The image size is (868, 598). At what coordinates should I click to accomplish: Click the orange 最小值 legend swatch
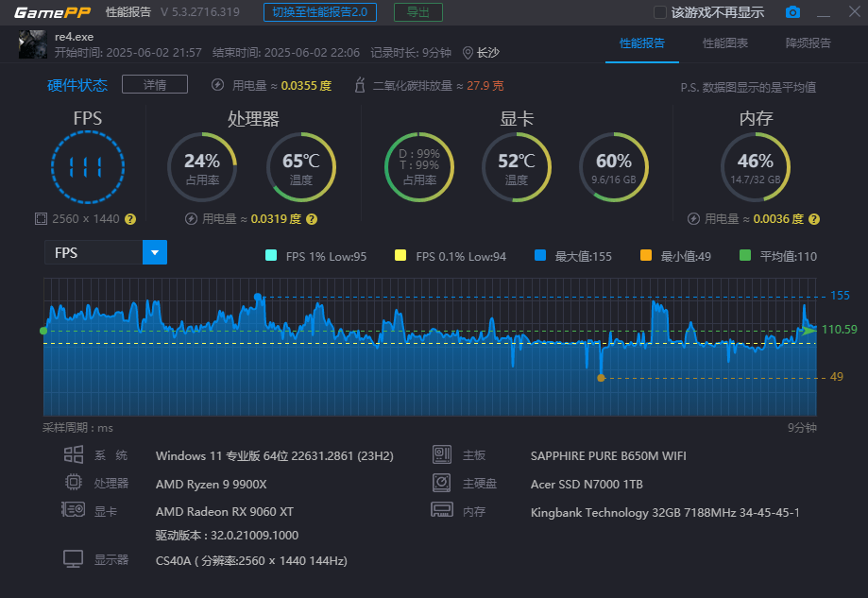(646, 255)
